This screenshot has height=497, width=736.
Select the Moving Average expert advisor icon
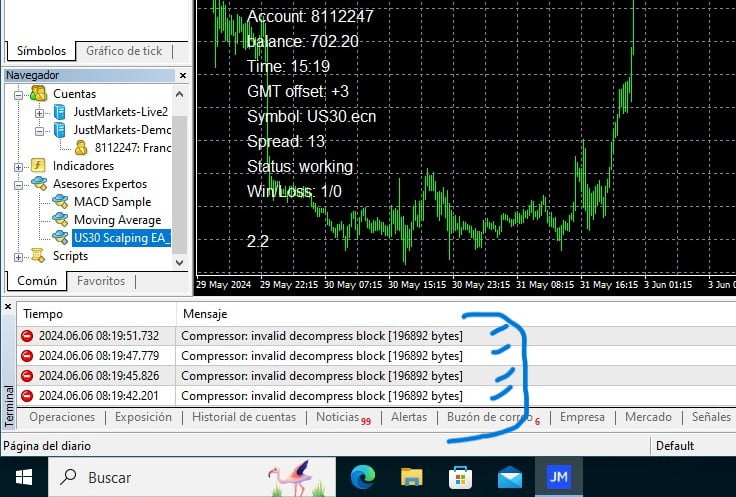[59, 220]
